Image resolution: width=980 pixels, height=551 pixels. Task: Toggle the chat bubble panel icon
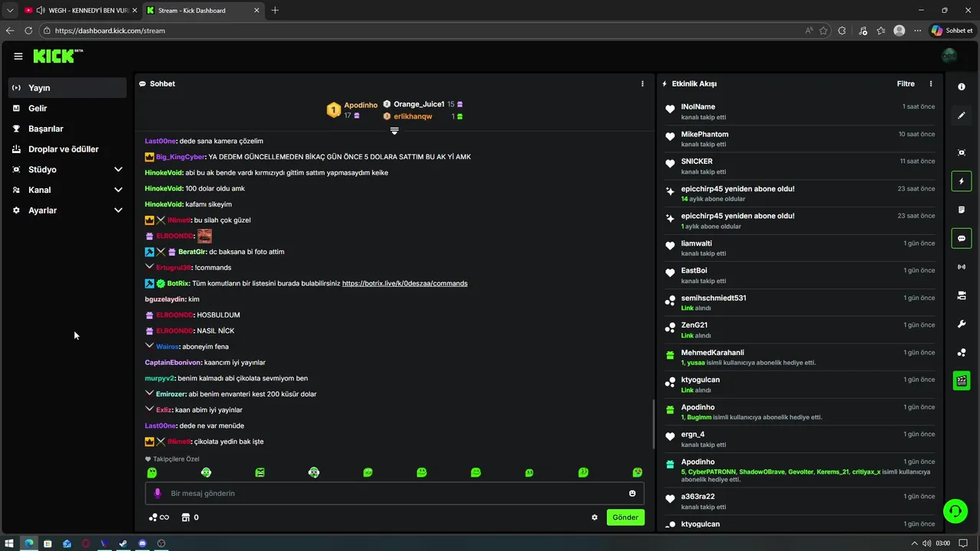tap(962, 239)
